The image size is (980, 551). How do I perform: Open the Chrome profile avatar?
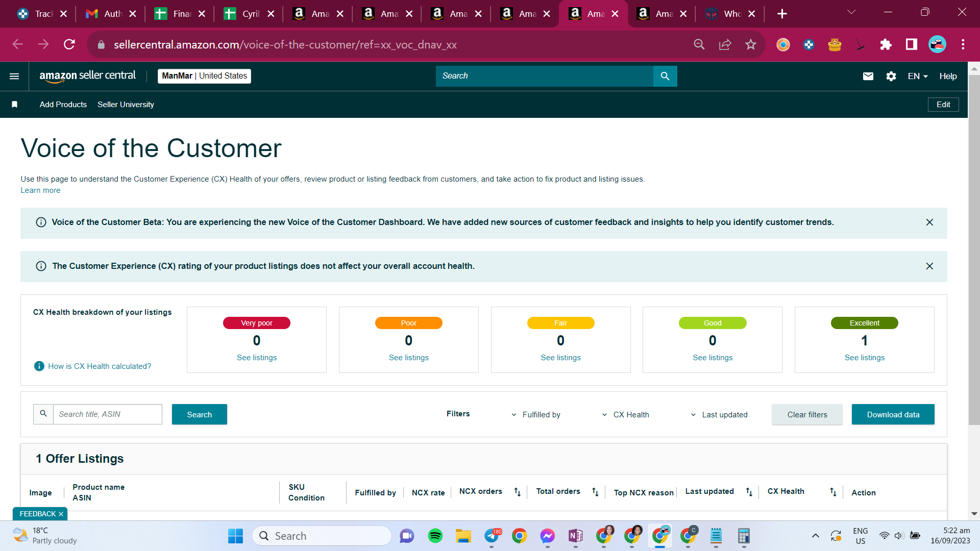click(937, 44)
